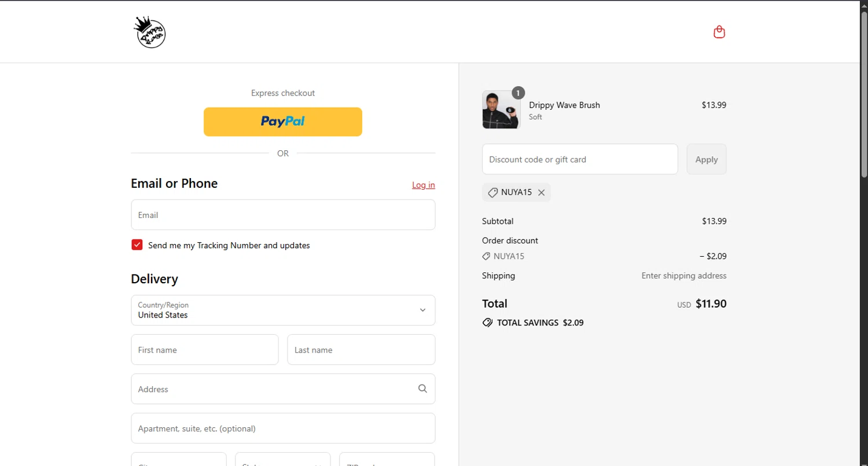The width and height of the screenshot is (868, 466).
Task: Click the Apply discount button
Action: [x=707, y=159]
